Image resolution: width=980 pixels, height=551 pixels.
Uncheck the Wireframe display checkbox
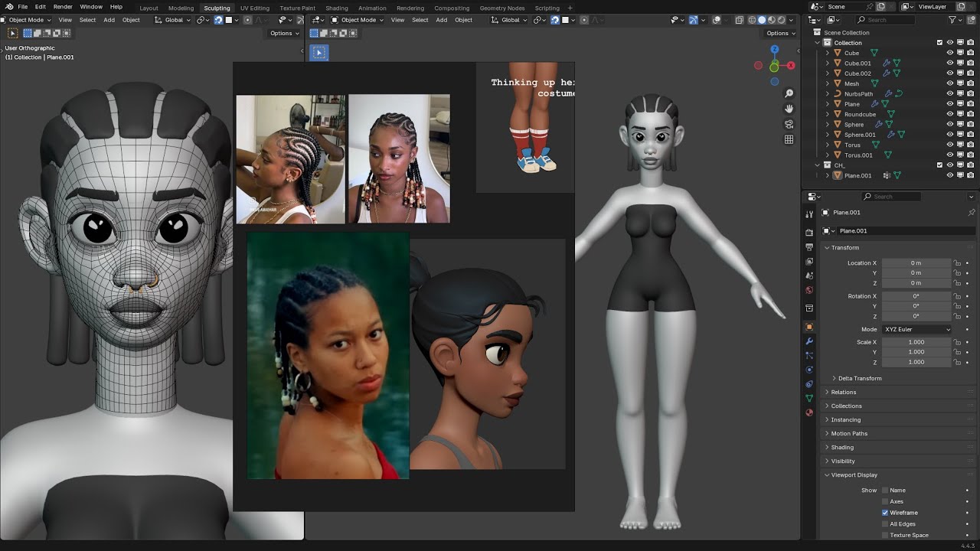(x=885, y=513)
